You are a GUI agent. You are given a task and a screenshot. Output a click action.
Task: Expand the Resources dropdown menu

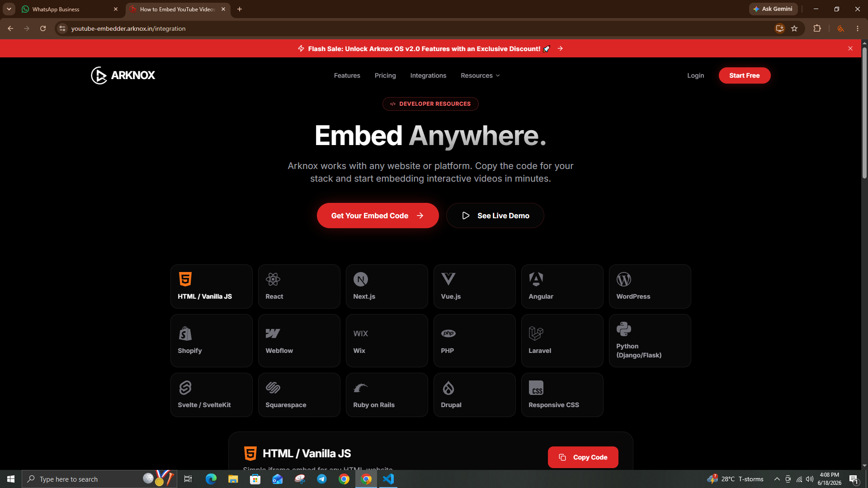pyautogui.click(x=480, y=75)
